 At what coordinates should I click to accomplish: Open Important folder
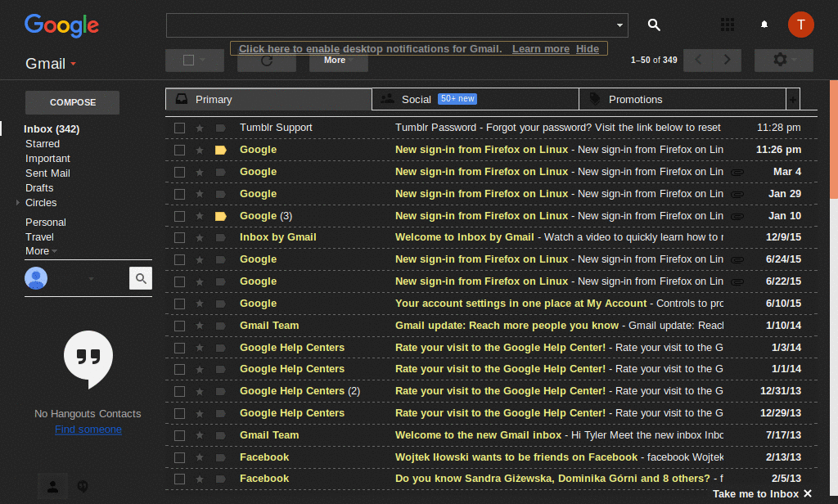(47, 159)
